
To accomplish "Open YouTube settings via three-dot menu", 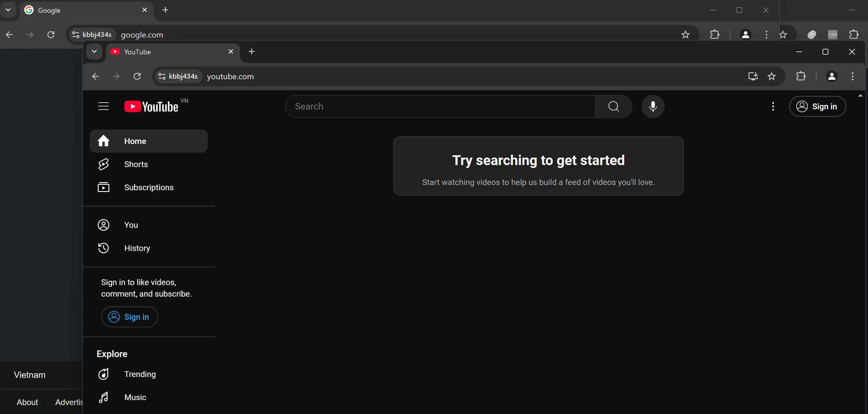I will pyautogui.click(x=773, y=106).
